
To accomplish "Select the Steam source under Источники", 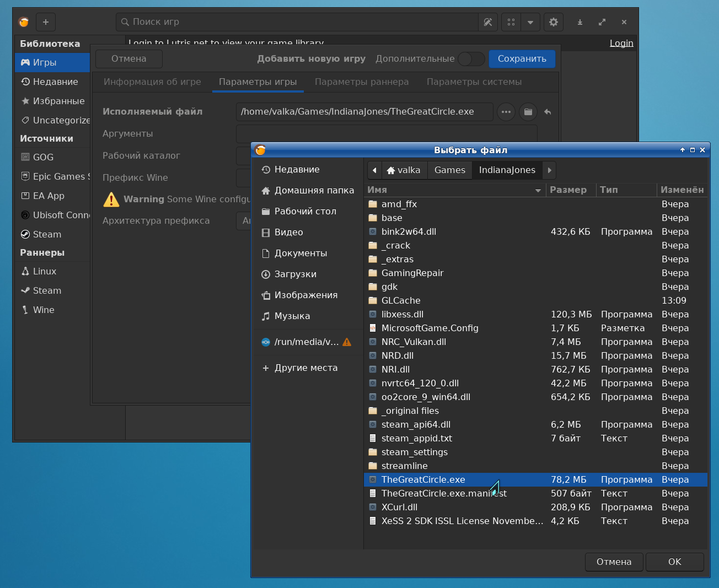I will tap(52, 234).
